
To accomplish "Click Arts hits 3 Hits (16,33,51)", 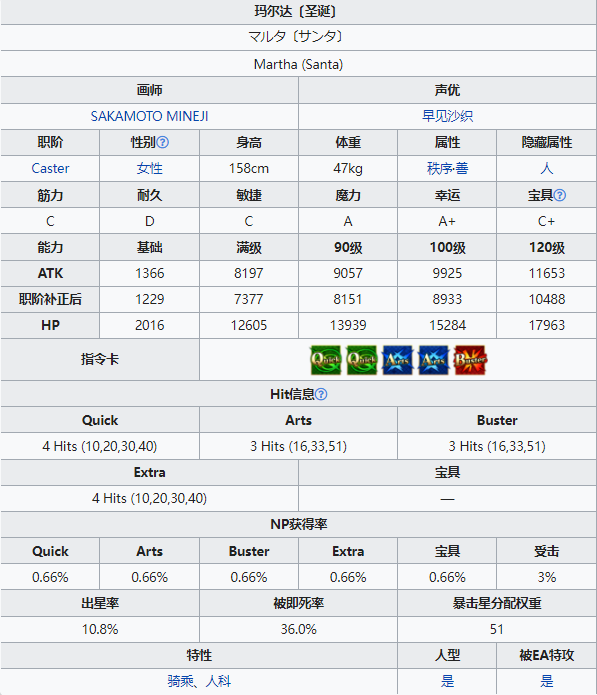I will tap(298, 446).
